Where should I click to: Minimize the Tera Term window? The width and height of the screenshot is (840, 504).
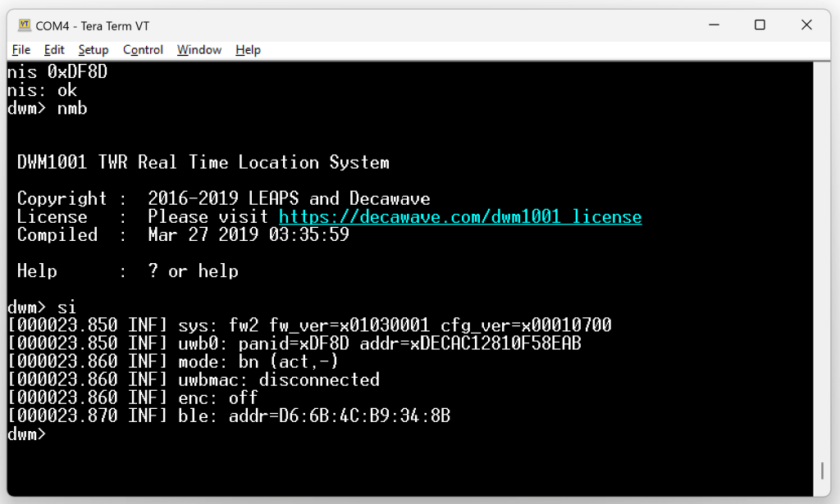pyautogui.click(x=713, y=25)
